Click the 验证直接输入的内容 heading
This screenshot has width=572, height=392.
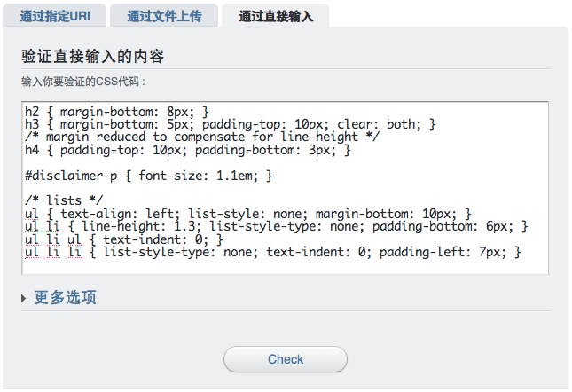[x=94, y=57]
